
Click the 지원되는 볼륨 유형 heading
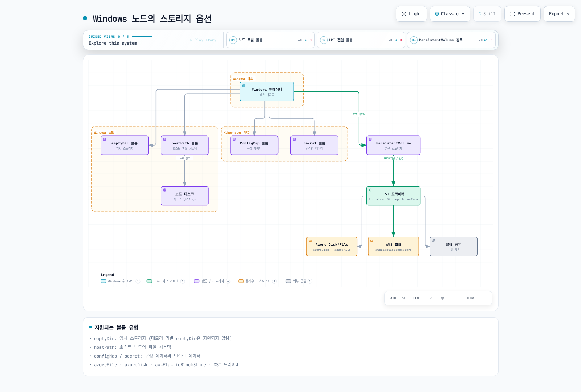[x=116, y=327]
